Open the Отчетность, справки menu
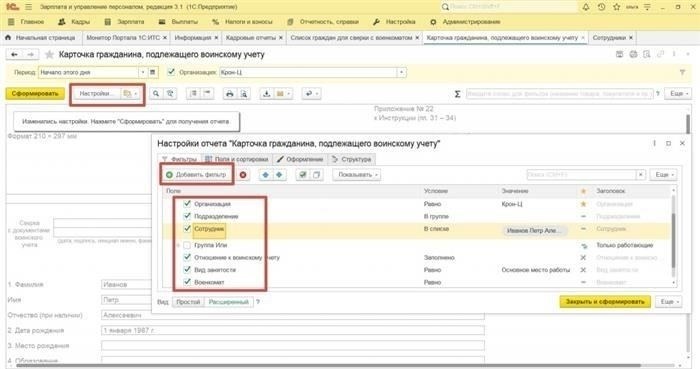 pyautogui.click(x=324, y=21)
